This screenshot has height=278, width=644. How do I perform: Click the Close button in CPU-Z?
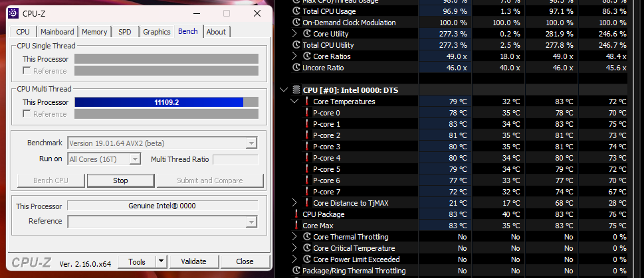pos(245,261)
